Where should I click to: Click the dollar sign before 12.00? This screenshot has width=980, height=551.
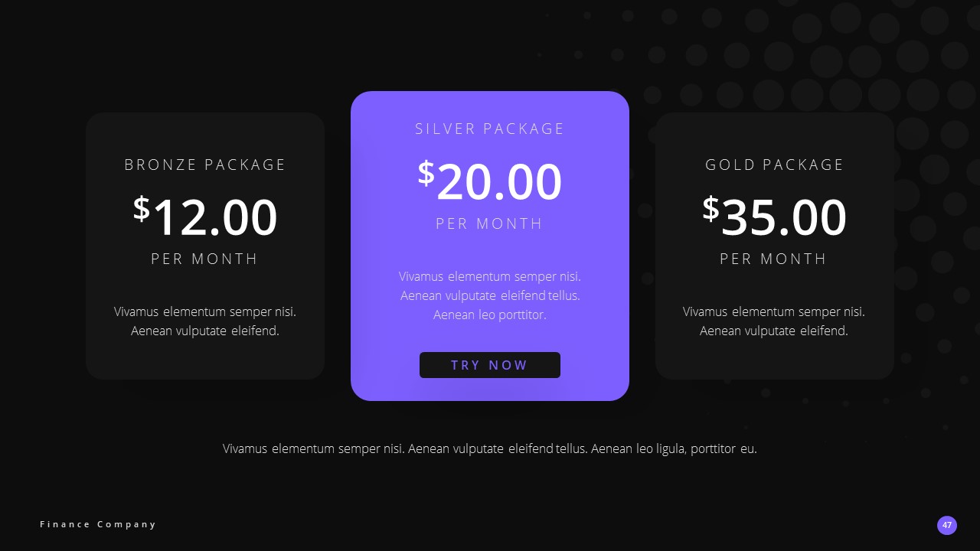pyautogui.click(x=142, y=208)
